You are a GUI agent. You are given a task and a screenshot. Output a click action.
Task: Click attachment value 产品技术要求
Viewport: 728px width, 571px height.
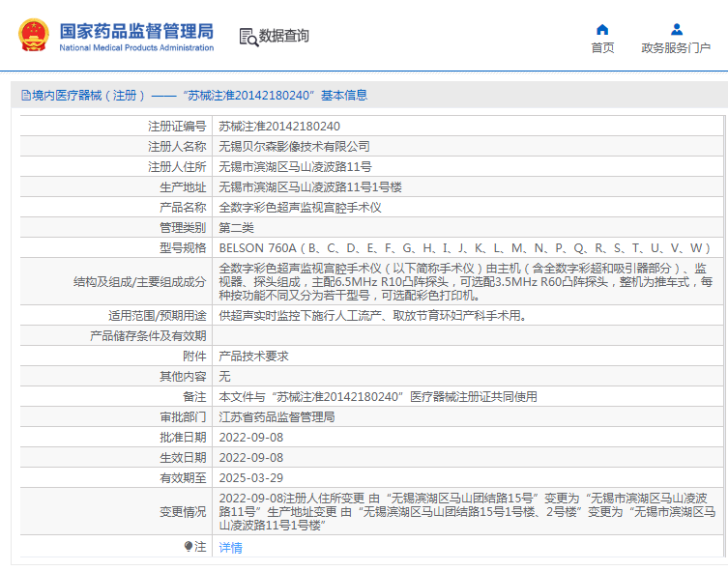pos(253,357)
